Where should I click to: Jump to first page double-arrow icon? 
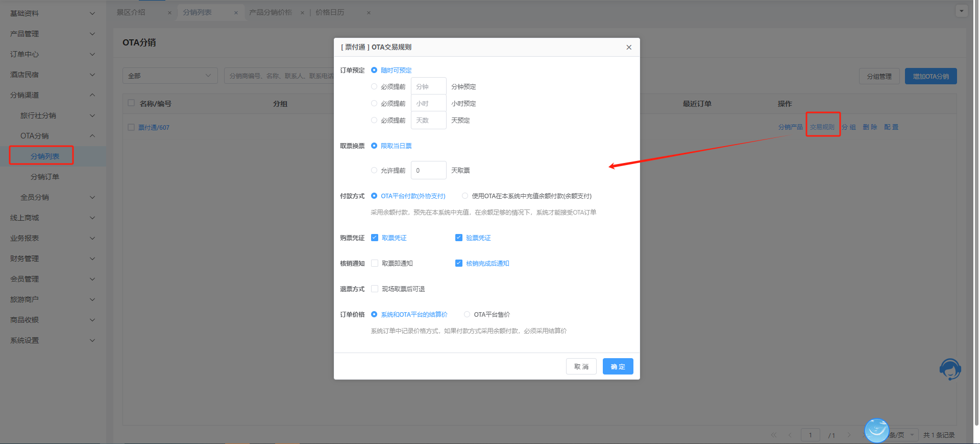tap(774, 435)
